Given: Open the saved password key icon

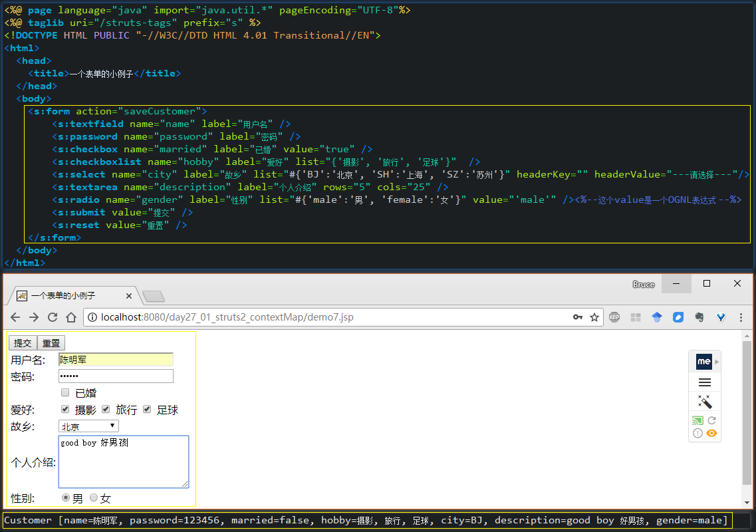Looking at the screenshot, I should click(x=578, y=317).
